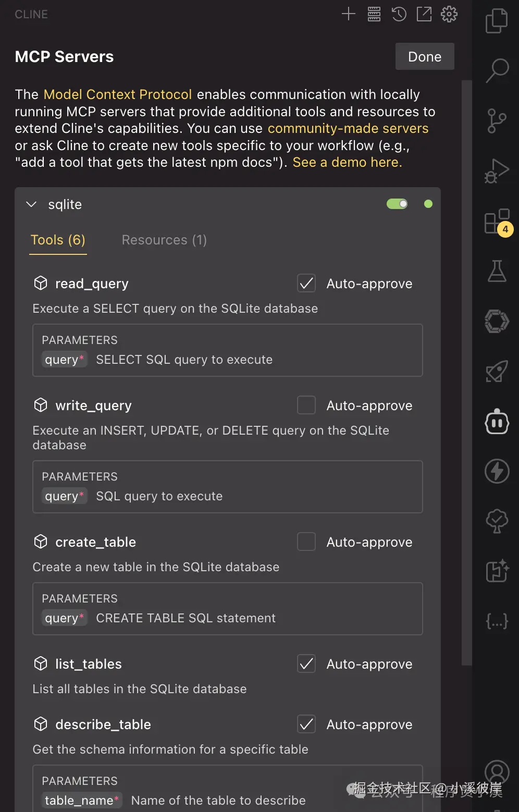Open Cline robot icon in activity bar
The image size is (519, 812).
(x=497, y=421)
